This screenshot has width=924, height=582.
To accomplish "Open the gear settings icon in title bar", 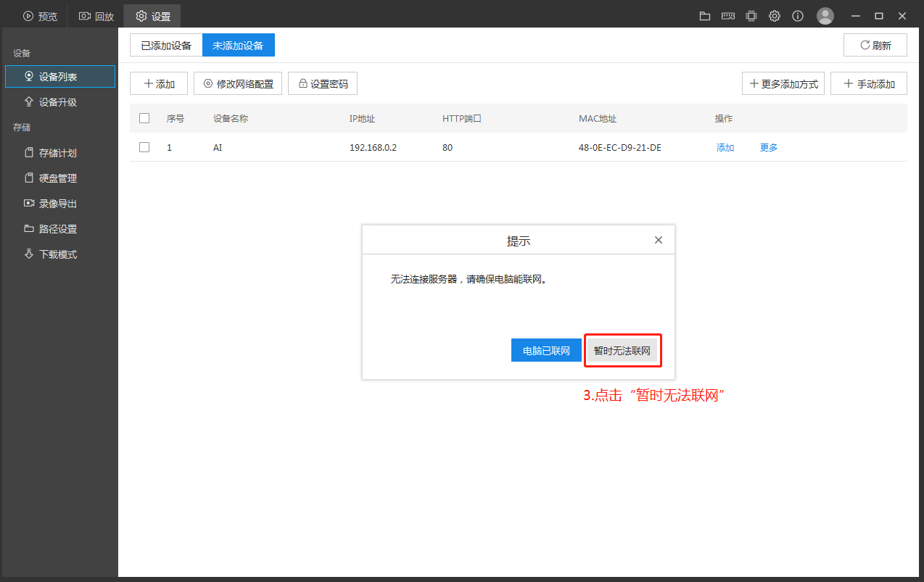I will point(775,16).
